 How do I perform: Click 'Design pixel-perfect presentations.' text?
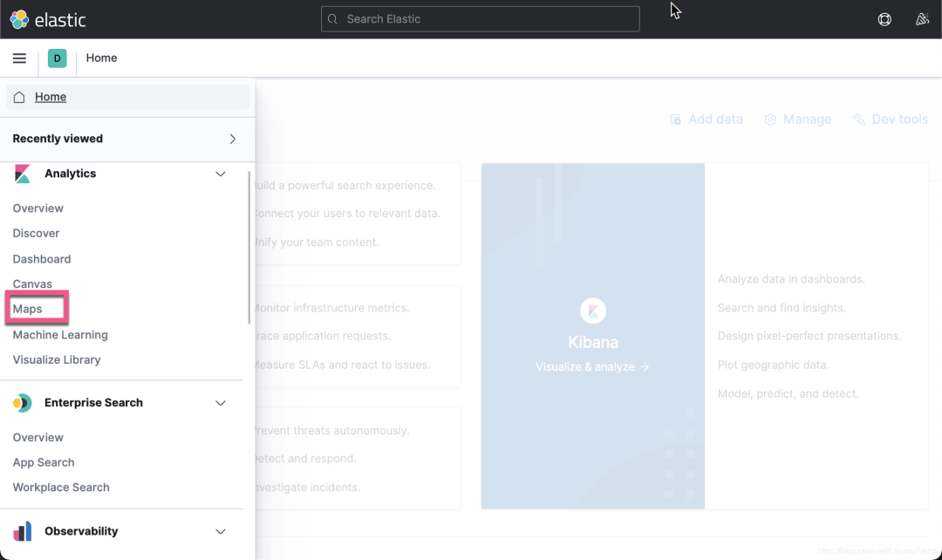[x=809, y=336]
